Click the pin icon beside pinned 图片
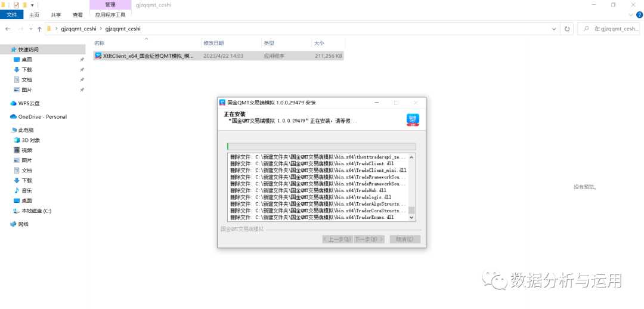644x309 pixels. point(82,90)
